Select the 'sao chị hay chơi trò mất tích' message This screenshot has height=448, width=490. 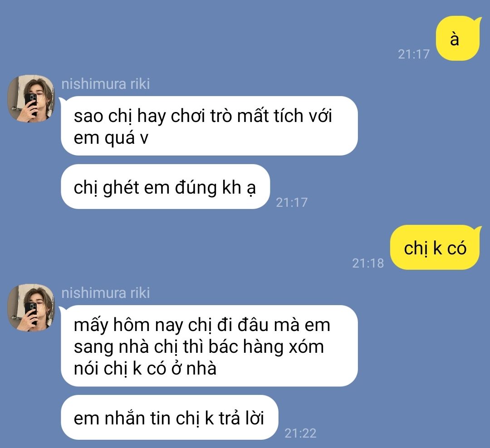click(209, 126)
